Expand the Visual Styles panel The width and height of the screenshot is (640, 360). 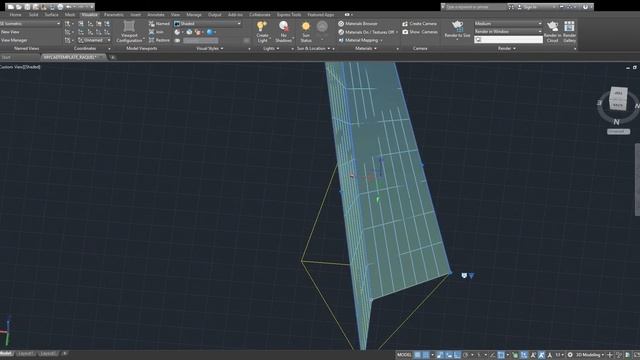point(210,48)
